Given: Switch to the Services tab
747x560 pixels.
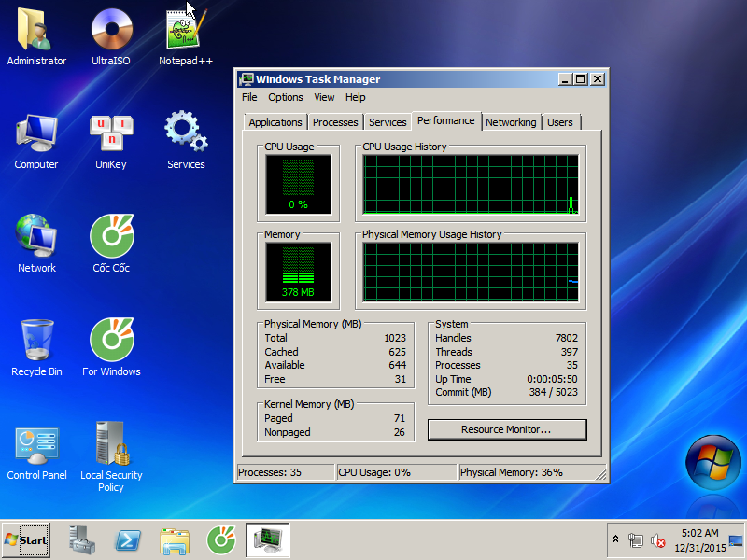Looking at the screenshot, I should (x=388, y=122).
